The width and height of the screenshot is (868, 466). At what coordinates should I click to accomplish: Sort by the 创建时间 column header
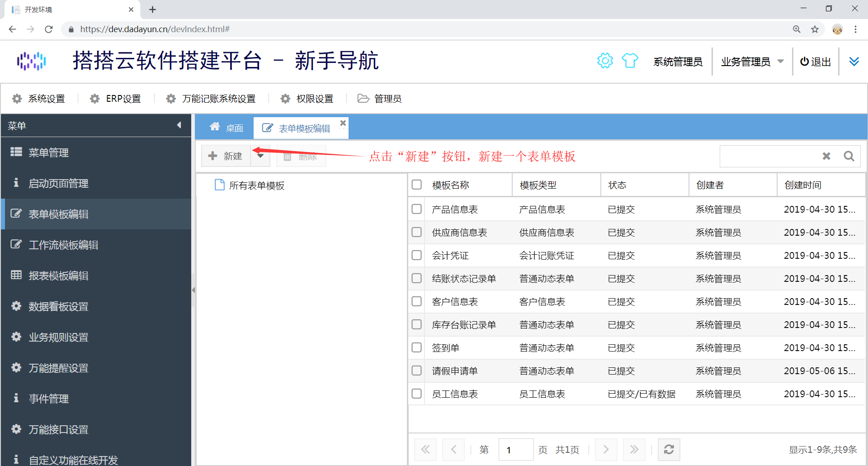[x=821, y=185]
